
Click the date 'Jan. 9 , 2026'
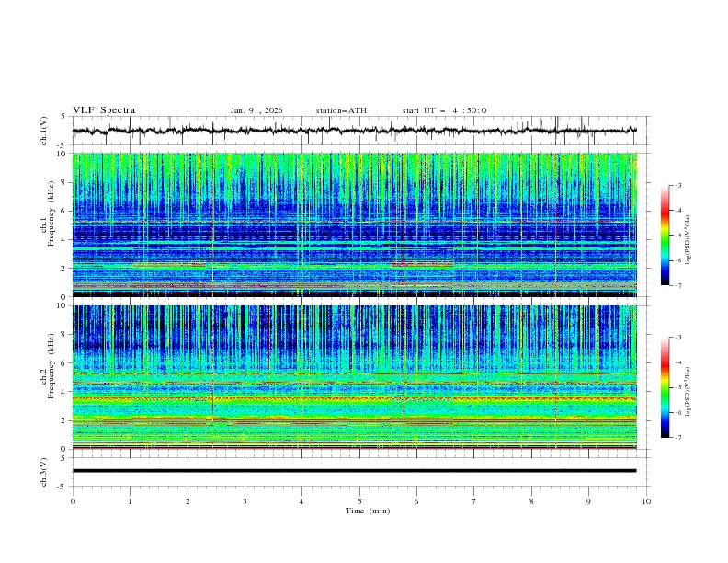tap(256, 110)
